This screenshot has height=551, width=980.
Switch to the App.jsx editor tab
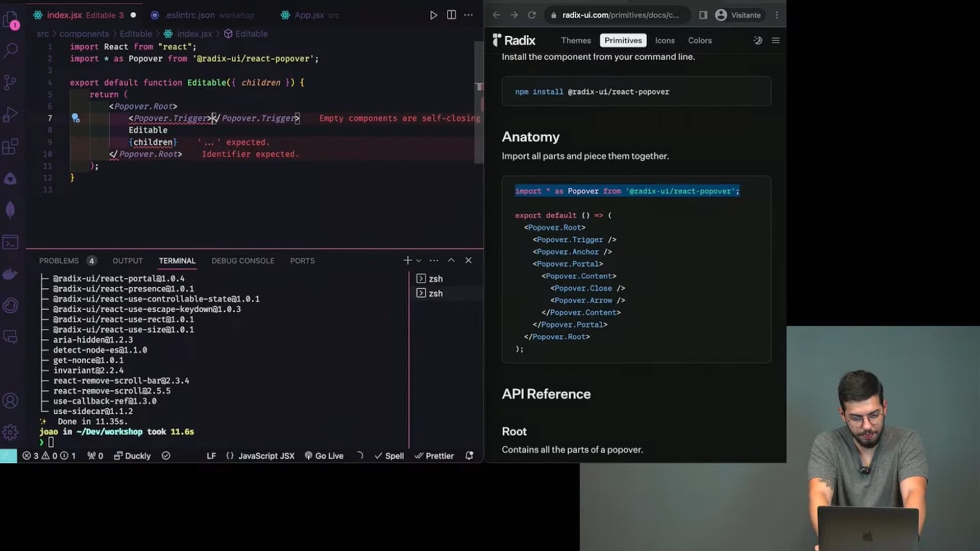coord(310,15)
